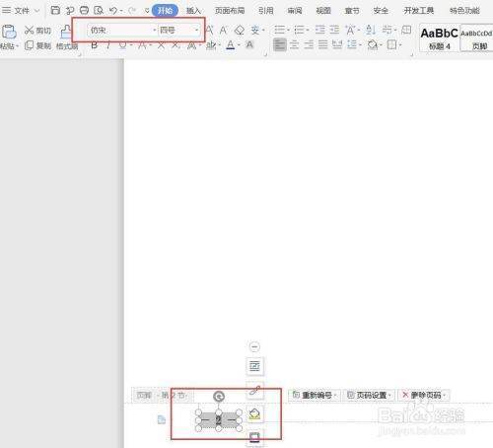Open the font size dropdown showing 四号
The height and width of the screenshot is (448, 493).
[x=178, y=31]
